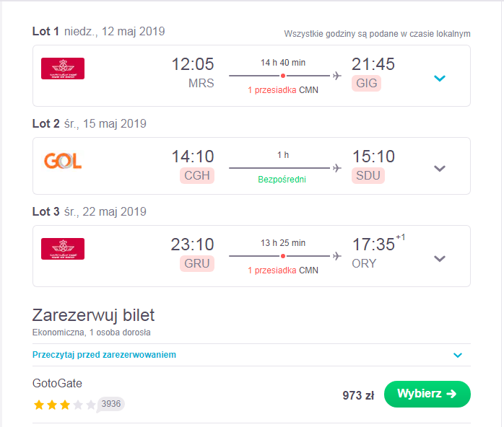Click the SDU airport badge
504x427 pixels.
click(x=368, y=175)
